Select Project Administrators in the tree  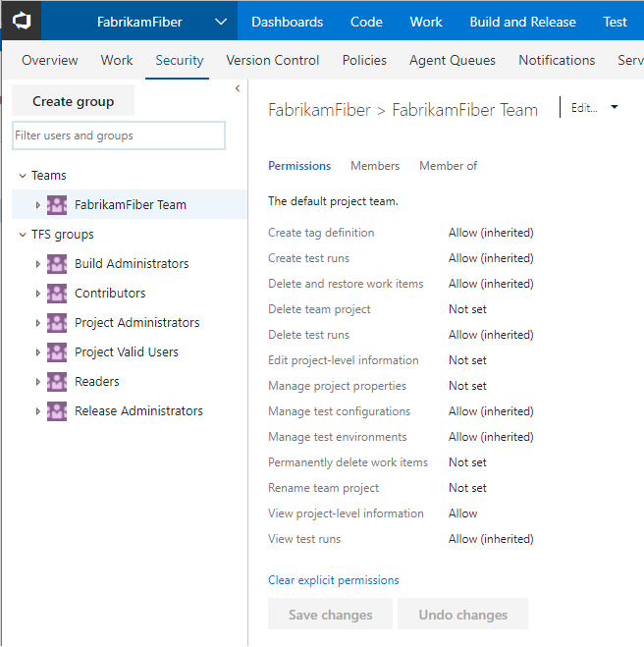[137, 323]
